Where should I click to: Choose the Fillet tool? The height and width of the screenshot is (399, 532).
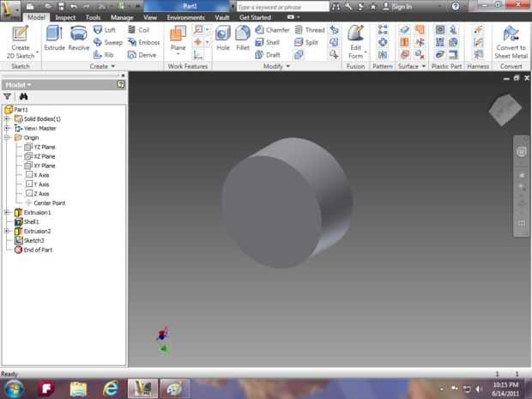point(243,38)
